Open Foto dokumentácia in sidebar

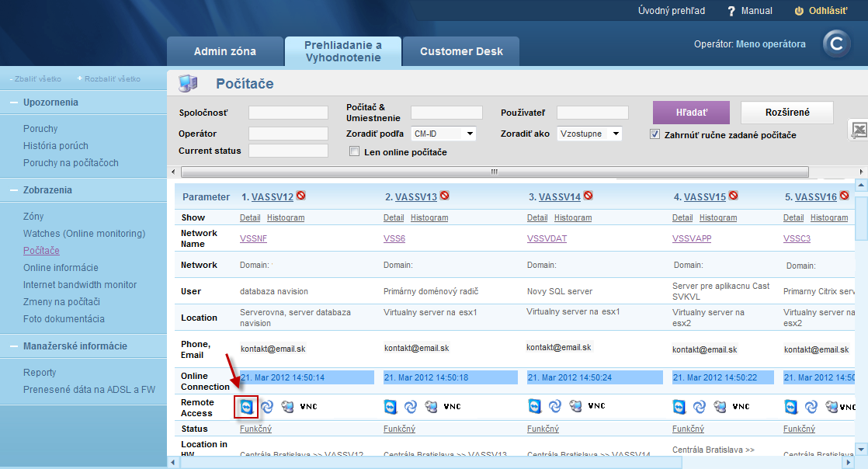coord(64,319)
